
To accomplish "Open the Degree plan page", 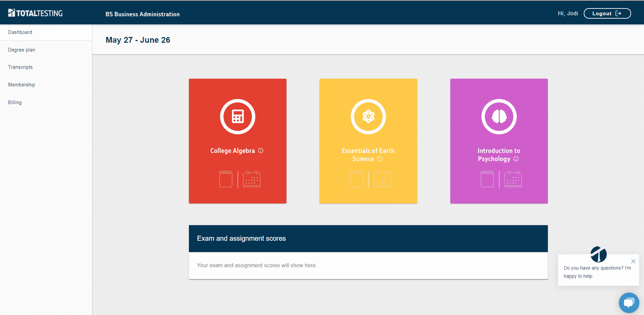I will pos(21,50).
